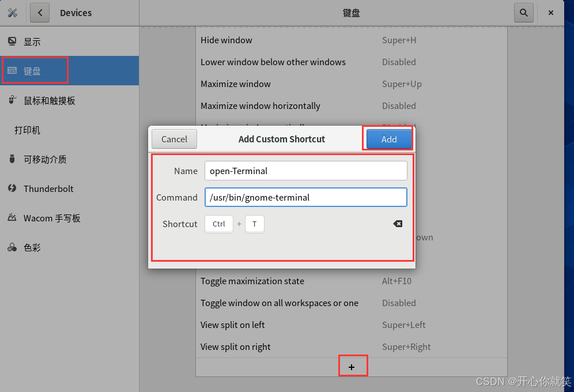Open Wacom 手写板 settings
574x392 pixels.
[x=70, y=218]
